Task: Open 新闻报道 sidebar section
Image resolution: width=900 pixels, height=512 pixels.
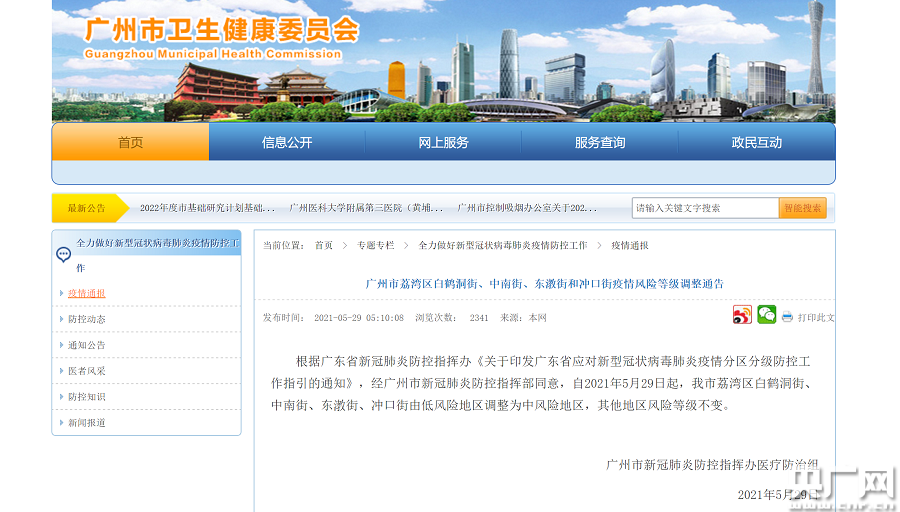Action: [x=86, y=423]
